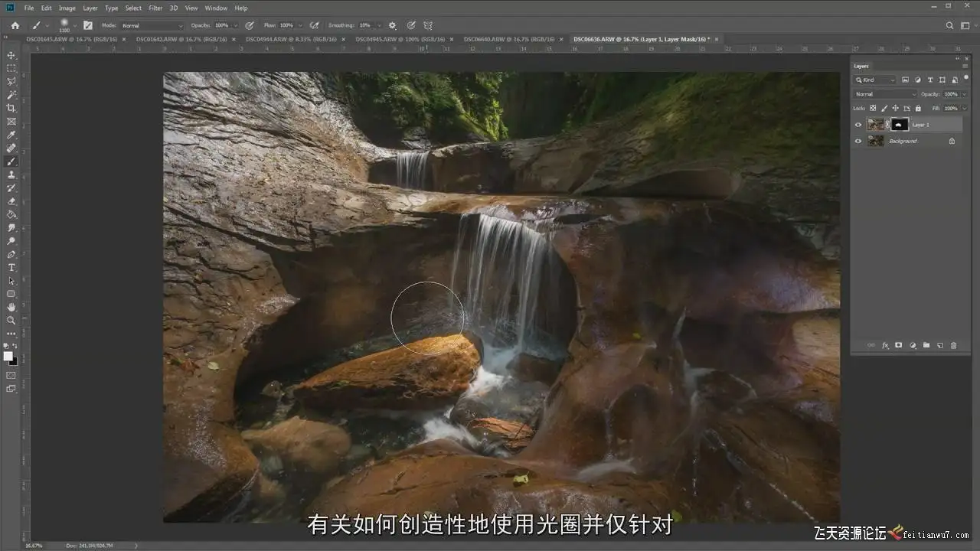Open the Filter menu
This screenshot has height=551, width=980.
155,8
